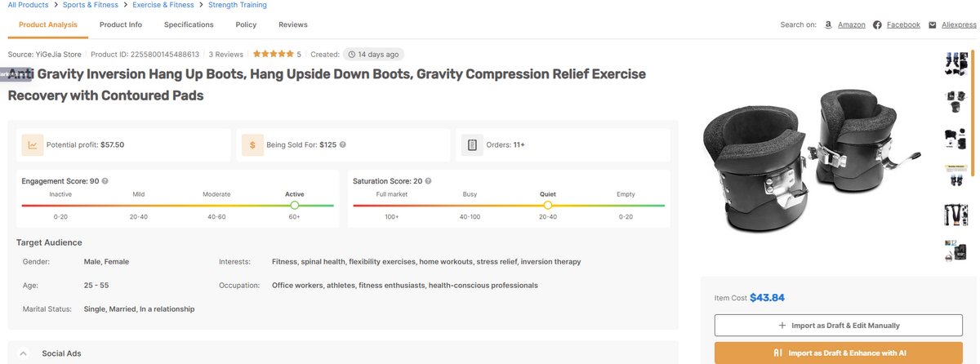Search this product on Amazon
The height and width of the screenshot is (364, 980).
[852, 24]
